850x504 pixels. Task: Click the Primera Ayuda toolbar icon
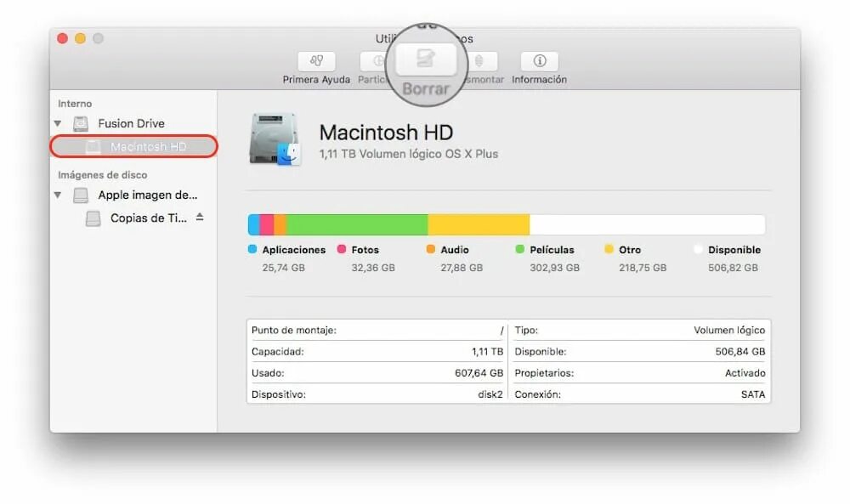[x=316, y=61]
